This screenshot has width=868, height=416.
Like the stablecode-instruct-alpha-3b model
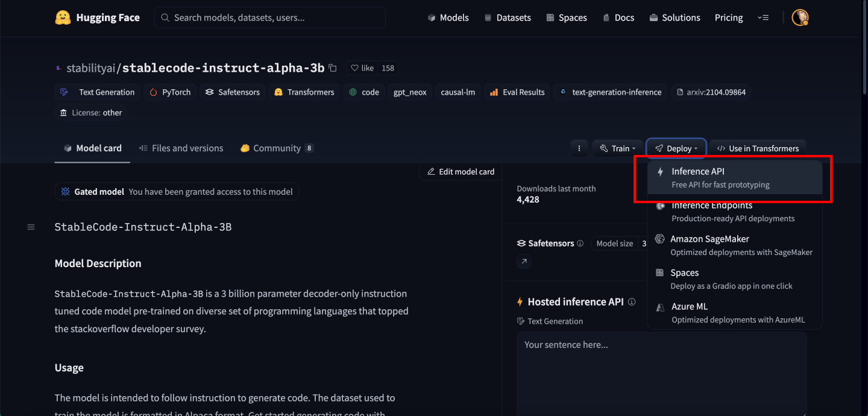pos(362,68)
